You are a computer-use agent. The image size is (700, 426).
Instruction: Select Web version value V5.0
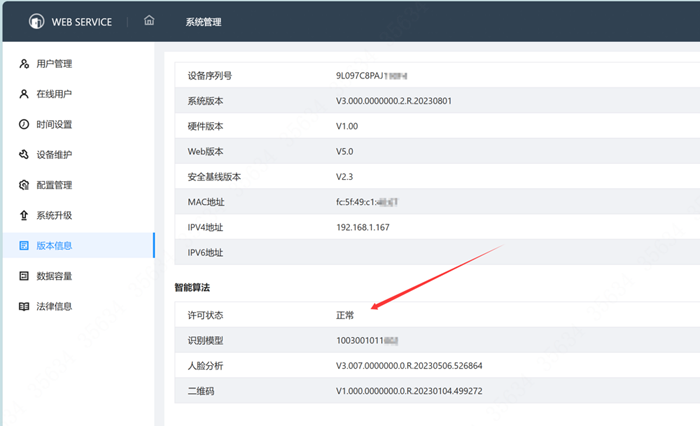coord(345,151)
